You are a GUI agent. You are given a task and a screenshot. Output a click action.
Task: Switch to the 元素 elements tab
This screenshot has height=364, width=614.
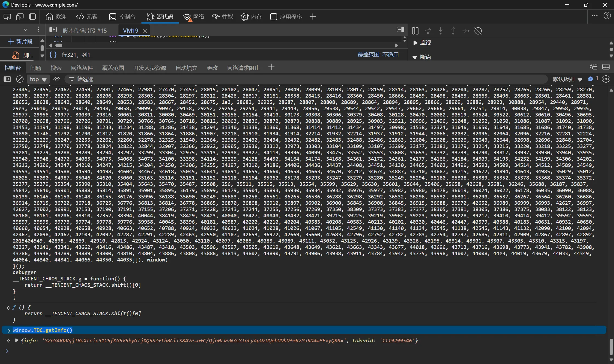pyautogui.click(x=87, y=17)
